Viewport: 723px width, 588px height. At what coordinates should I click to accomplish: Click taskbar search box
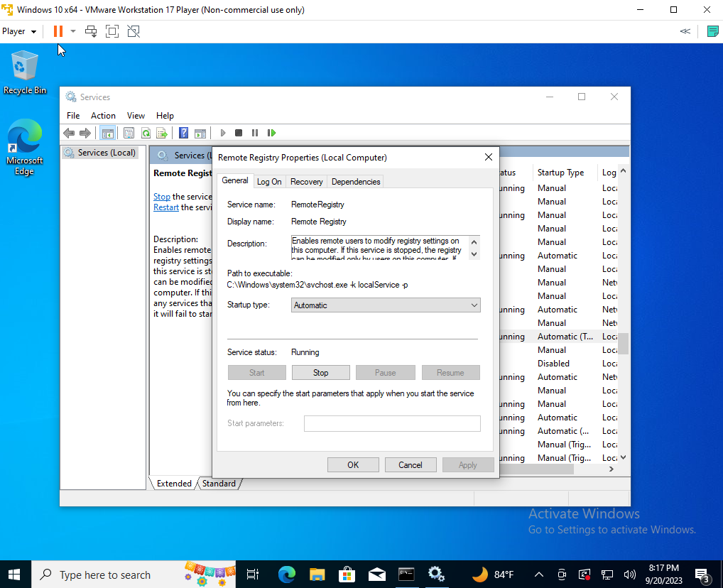(x=134, y=575)
